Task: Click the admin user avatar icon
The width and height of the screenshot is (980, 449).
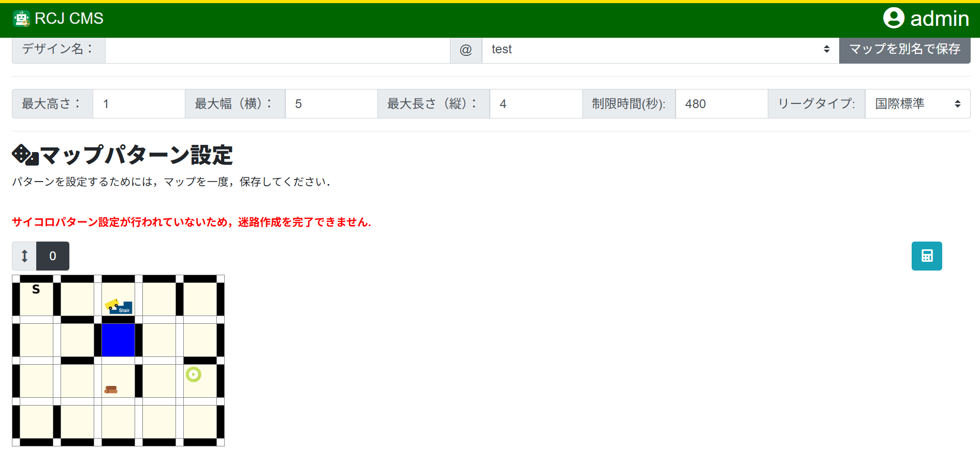Action: 894,18
